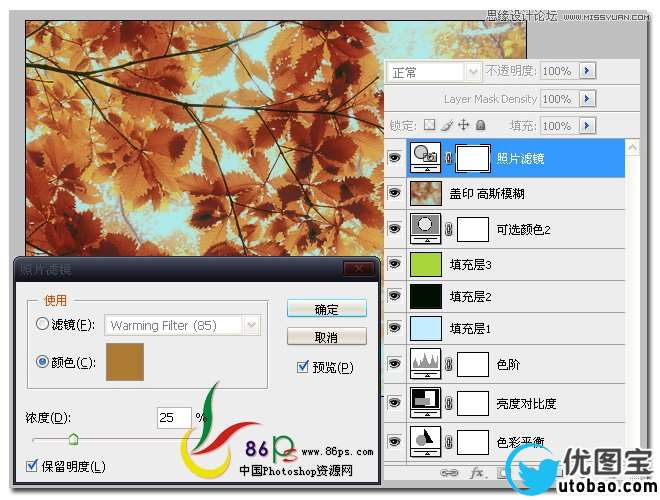Click the light blue 填充层1 thumbnail
This screenshot has width=660, height=500.
point(426,328)
